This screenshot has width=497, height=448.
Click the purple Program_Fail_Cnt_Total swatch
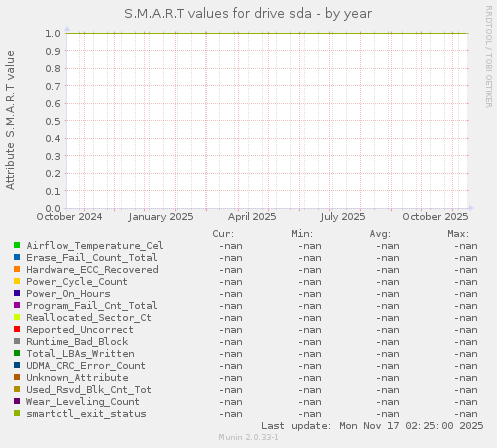17,305
